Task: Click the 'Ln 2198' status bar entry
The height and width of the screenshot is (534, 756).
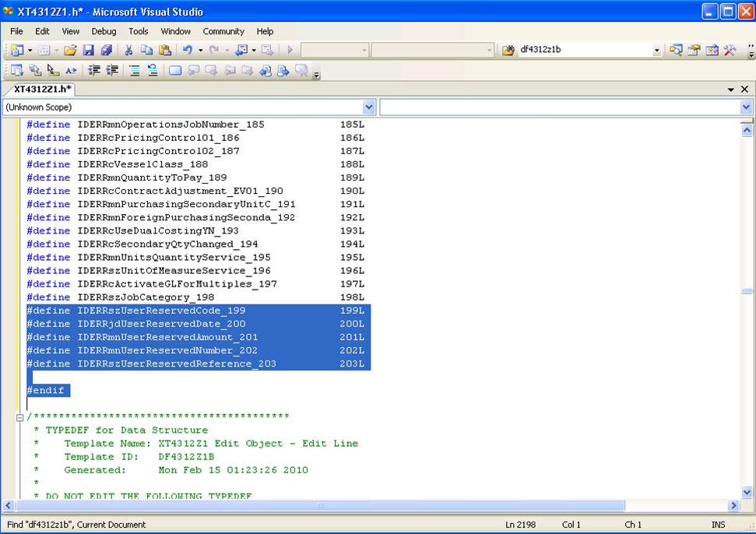Action: point(520,525)
